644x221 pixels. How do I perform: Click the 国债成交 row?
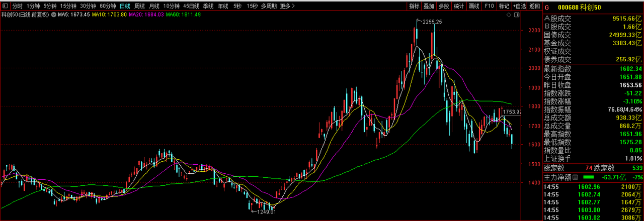click(x=593, y=35)
